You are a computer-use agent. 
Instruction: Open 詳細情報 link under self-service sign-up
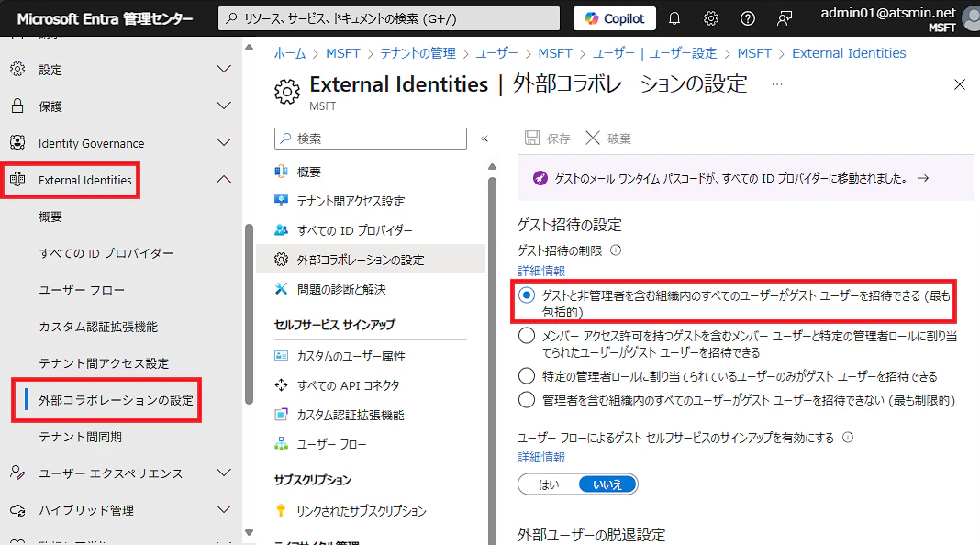click(541, 457)
